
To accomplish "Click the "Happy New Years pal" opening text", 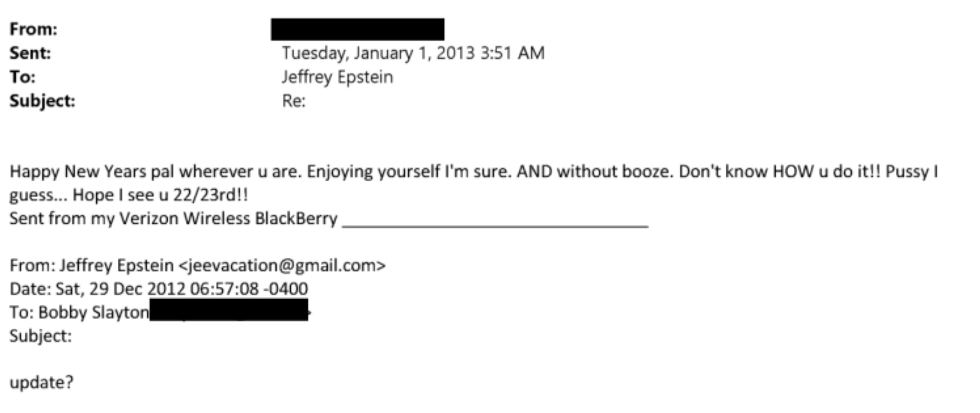I will pos(92,172).
